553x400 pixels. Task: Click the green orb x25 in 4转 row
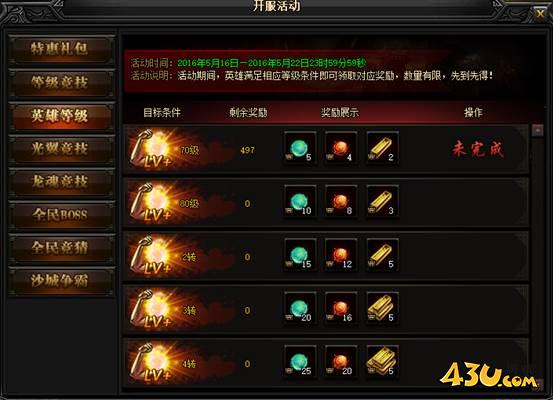click(300, 362)
